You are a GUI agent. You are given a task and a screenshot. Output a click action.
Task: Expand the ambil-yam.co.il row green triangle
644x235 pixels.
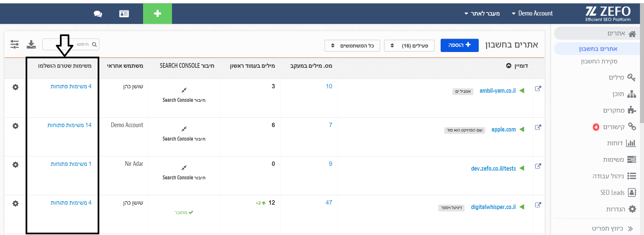522,90
